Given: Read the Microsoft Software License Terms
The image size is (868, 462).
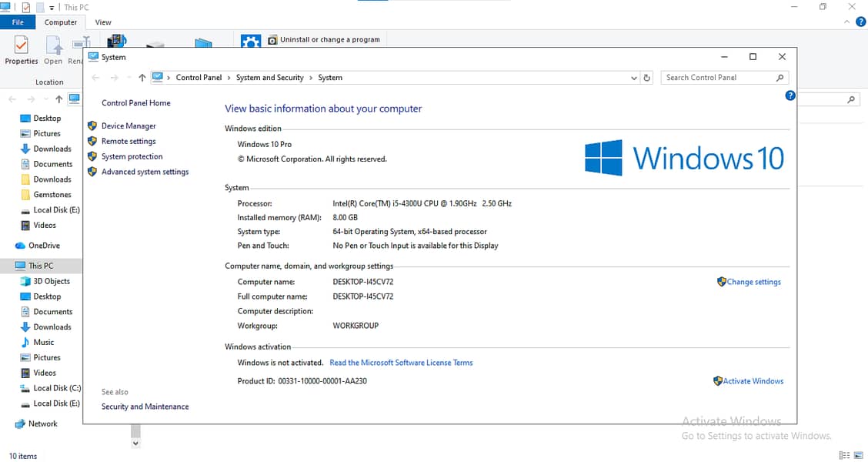Looking at the screenshot, I should click(x=401, y=363).
